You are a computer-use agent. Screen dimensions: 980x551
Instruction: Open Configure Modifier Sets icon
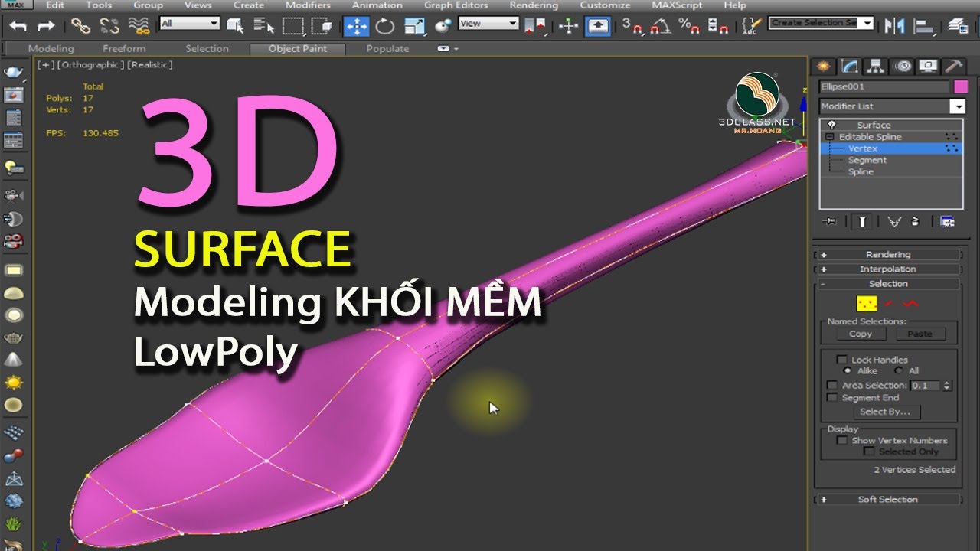[947, 221]
